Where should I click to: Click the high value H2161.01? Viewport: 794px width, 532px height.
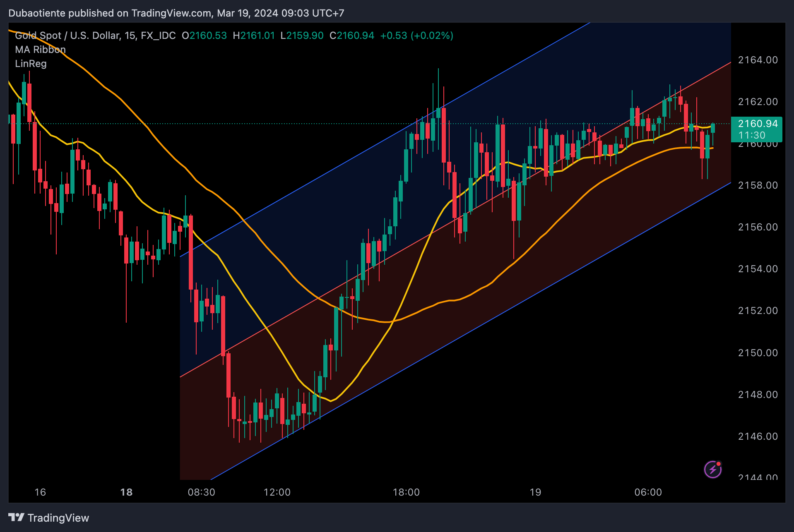[x=254, y=36]
